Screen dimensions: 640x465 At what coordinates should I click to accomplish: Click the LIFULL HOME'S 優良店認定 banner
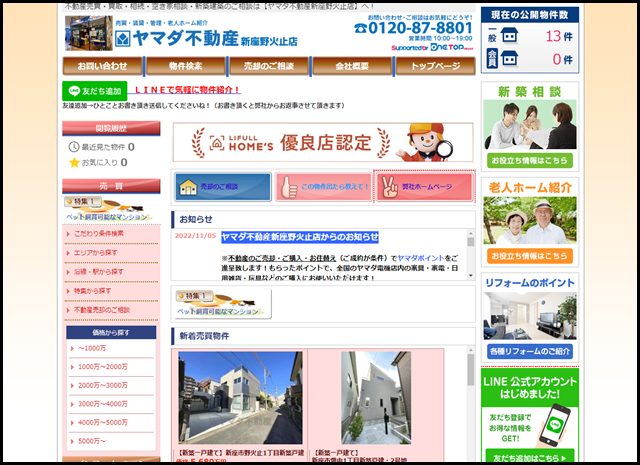coord(323,142)
